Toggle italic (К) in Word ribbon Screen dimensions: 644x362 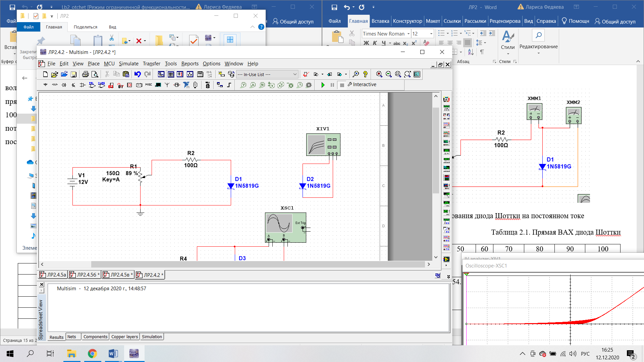click(x=375, y=43)
